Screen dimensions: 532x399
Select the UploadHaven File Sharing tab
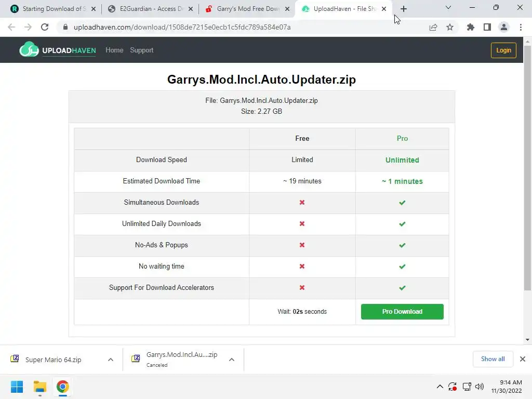tap(343, 9)
